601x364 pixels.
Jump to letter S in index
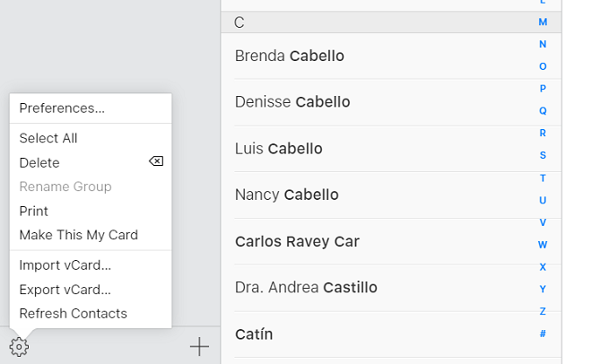543,155
